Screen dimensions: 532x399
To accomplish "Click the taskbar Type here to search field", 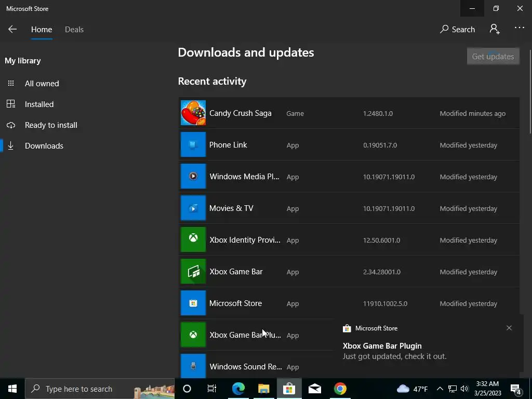I will (x=100, y=389).
